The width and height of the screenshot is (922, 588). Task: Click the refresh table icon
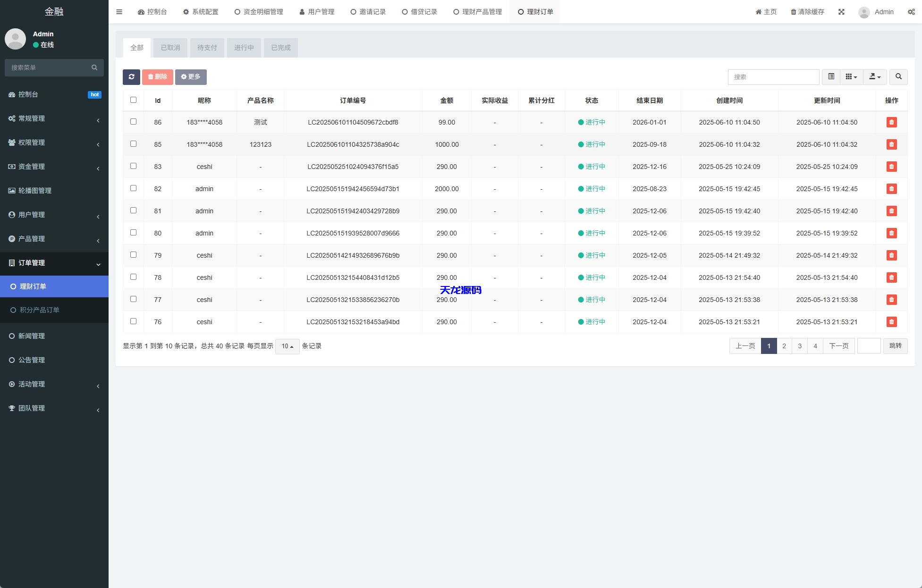click(132, 77)
